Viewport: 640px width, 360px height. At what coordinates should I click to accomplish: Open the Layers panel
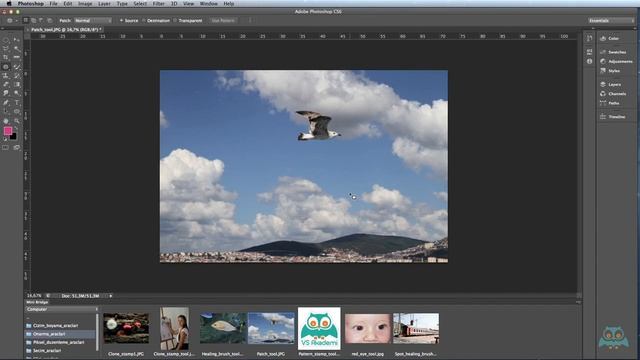pyautogui.click(x=611, y=84)
